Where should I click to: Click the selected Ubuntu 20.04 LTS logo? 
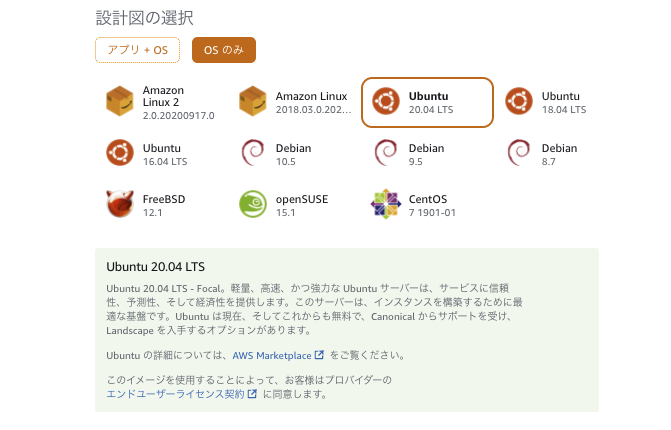click(386, 102)
